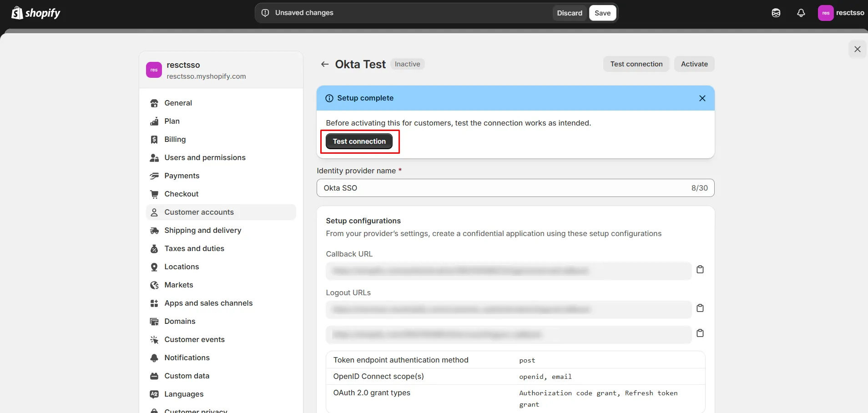Open Languages settings

point(221,394)
